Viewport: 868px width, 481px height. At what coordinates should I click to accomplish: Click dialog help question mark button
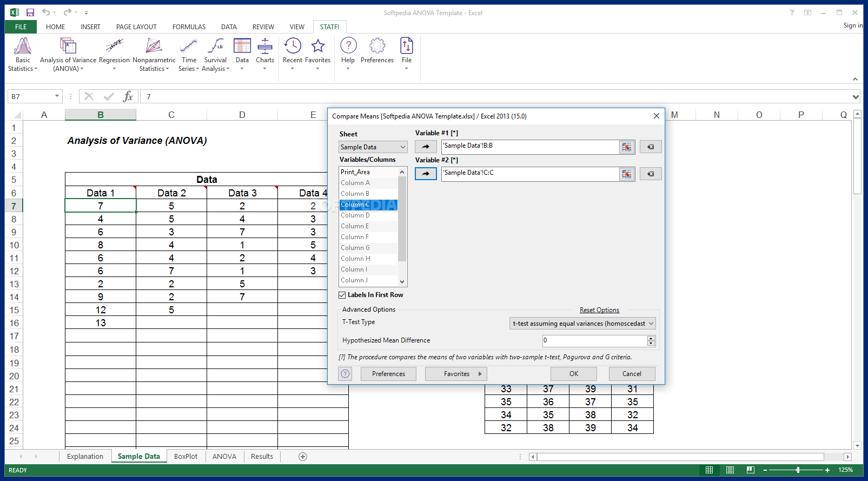[345, 374]
